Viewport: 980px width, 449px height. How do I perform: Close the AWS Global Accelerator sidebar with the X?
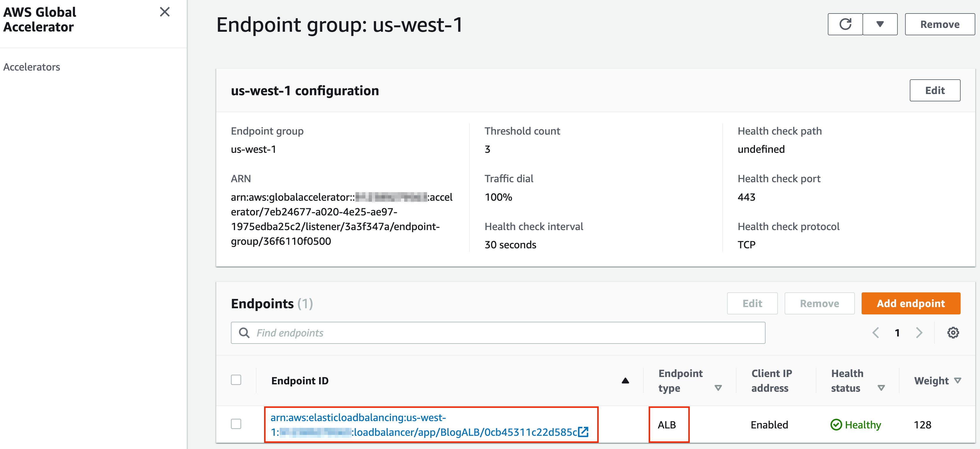tap(165, 12)
